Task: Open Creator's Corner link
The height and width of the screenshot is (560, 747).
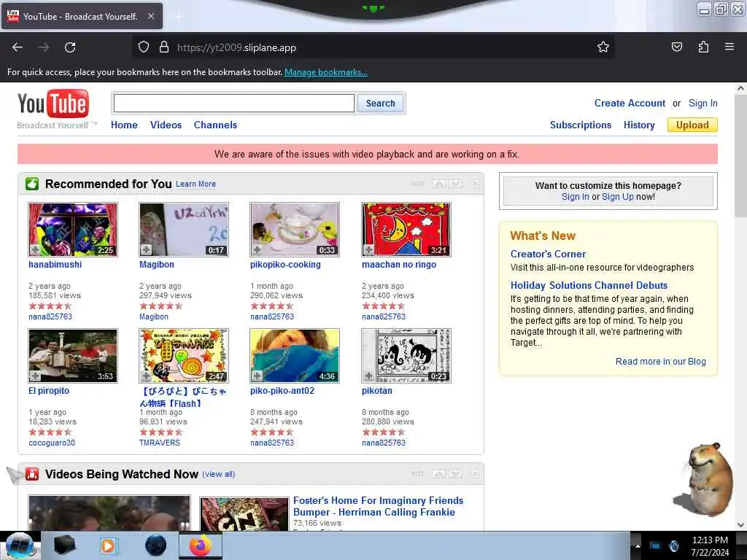Action: tap(548, 254)
